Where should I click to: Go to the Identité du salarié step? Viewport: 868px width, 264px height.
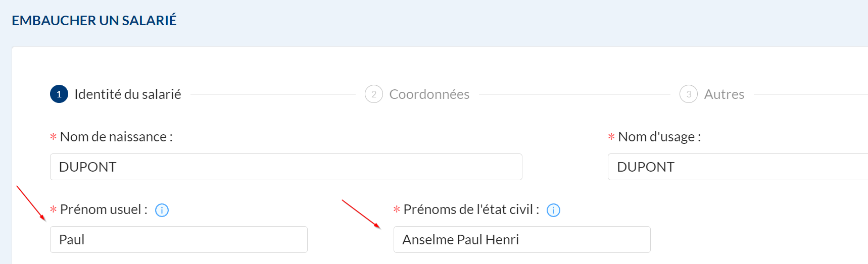(x=127, y=94)
